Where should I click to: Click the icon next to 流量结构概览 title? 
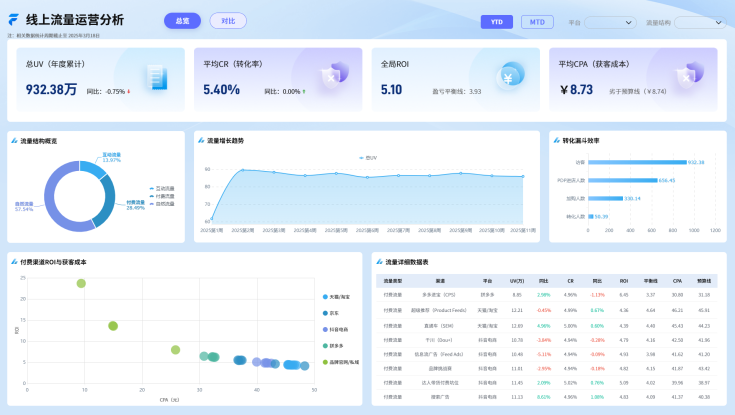click(14, 141)
